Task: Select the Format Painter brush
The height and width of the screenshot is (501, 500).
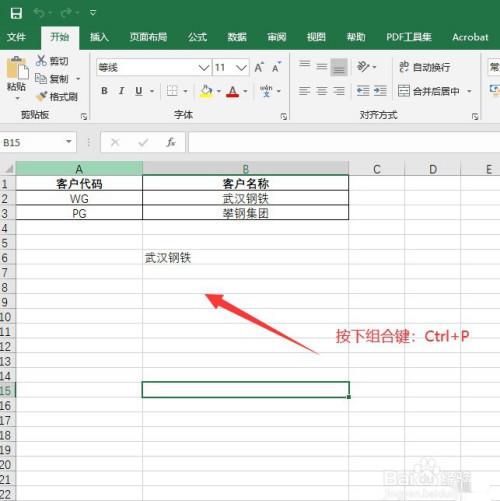Action: pyautogui.click(x=41, y=97)
